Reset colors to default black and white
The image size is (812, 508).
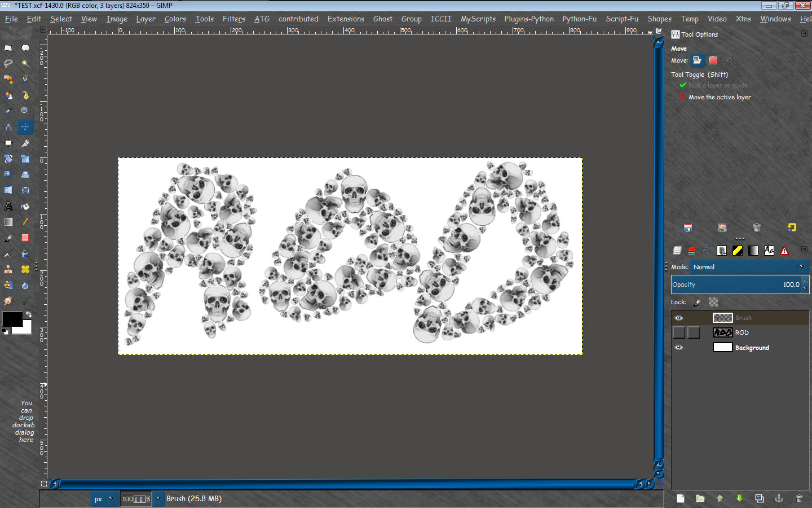(x=5, y=331)
